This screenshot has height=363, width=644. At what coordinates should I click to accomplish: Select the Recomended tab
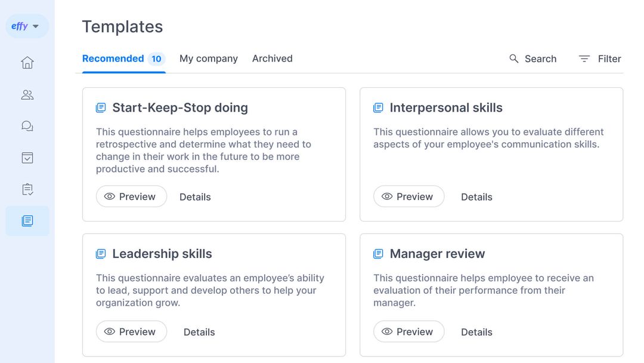(x=113, y=59)
